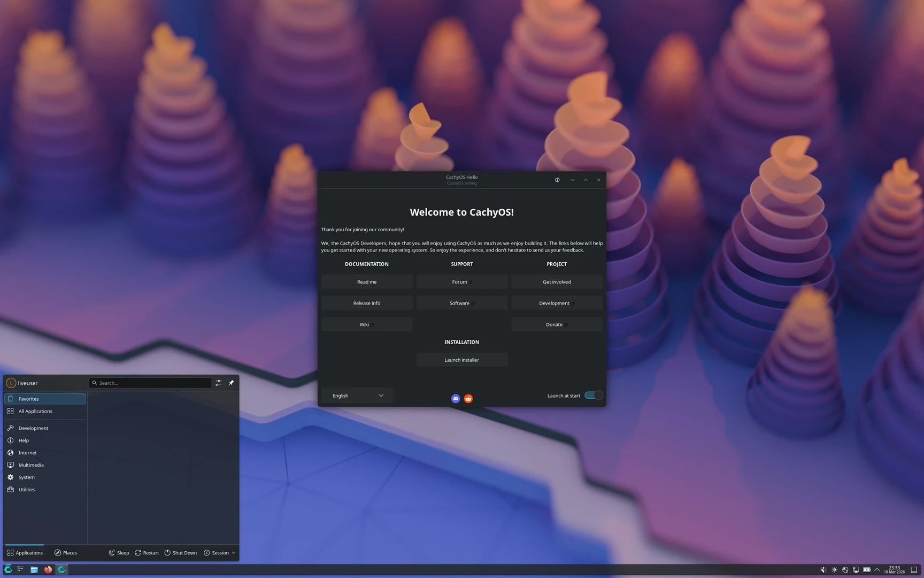Open the brightness tray icon
This screenshot has width=924, height=578.
(834, 569)
